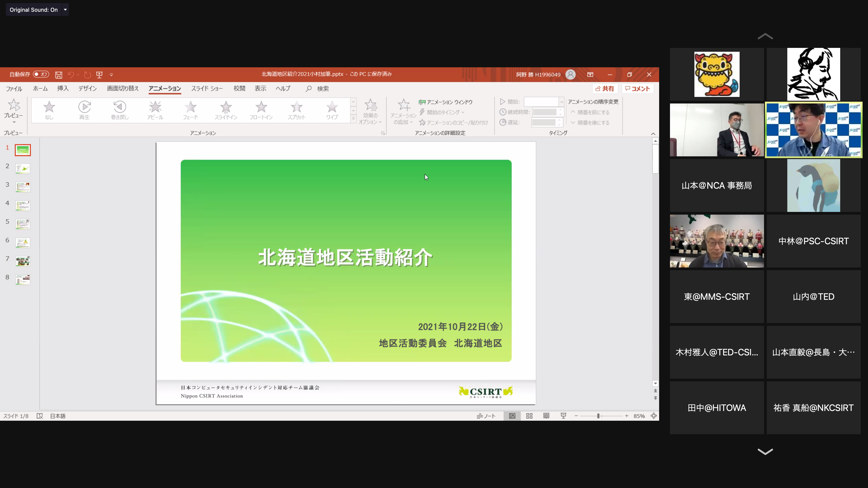
Task: Click 順番を前にする button
Action: point(590,113)
